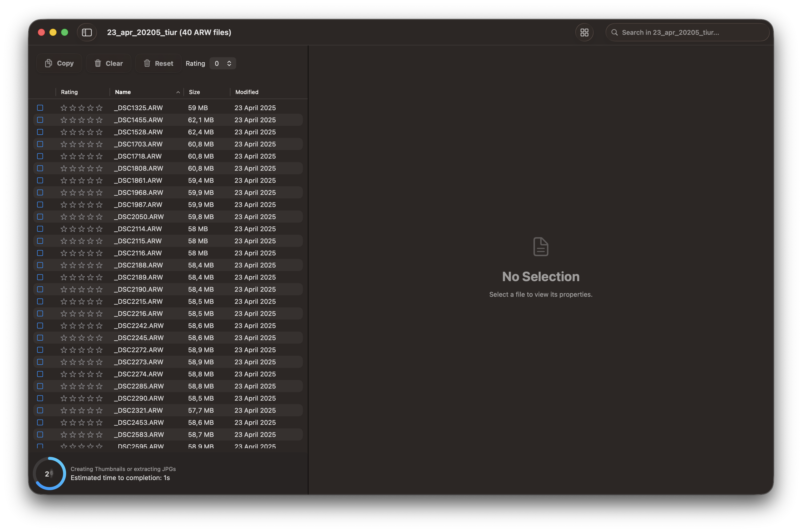Sort by the Modified column header
The image size is (802, 532).
point(247,92)
